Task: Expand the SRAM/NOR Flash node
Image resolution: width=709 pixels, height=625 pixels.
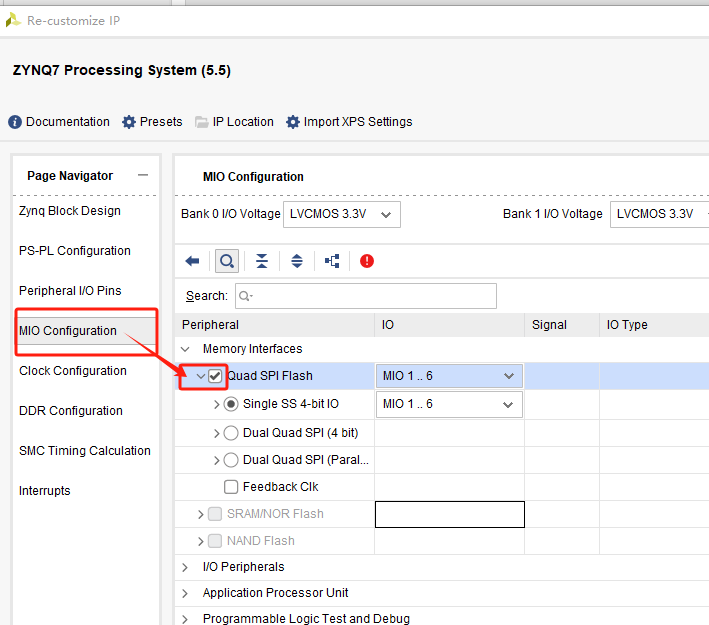Action: tap(201, 514)
